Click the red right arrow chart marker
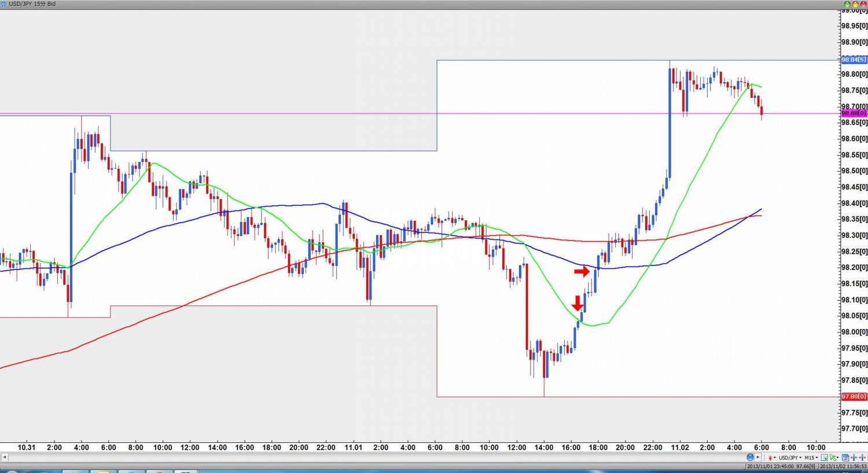Screen dimensions: 868x473 (x=582, y=271)
